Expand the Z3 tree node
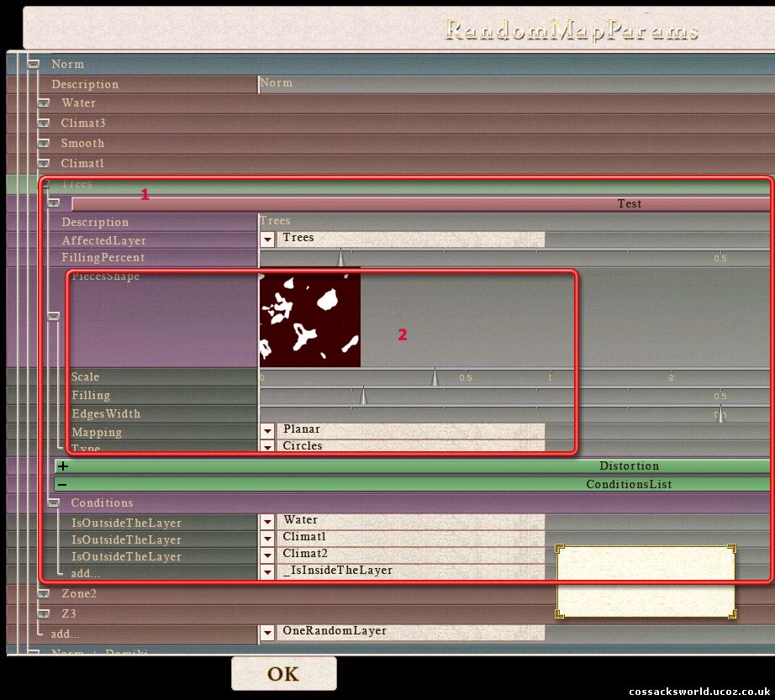 click(44, 613)
